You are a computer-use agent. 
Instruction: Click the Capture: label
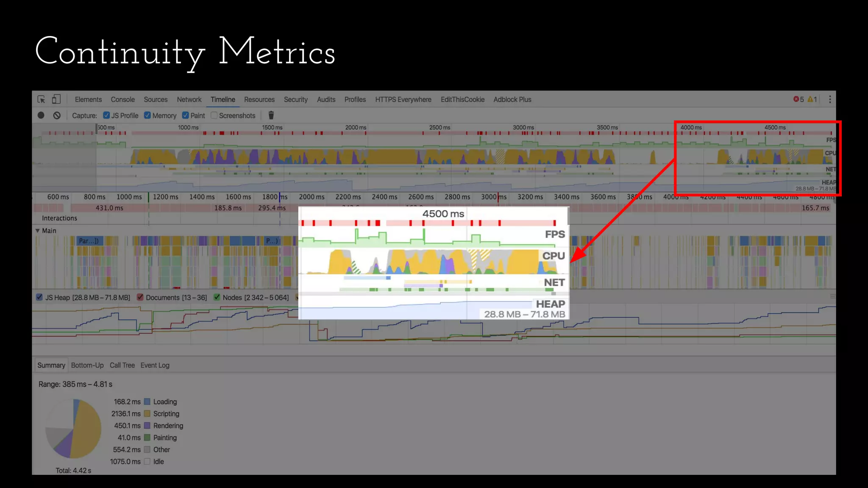pyautogui.click(x=84, y=116)
